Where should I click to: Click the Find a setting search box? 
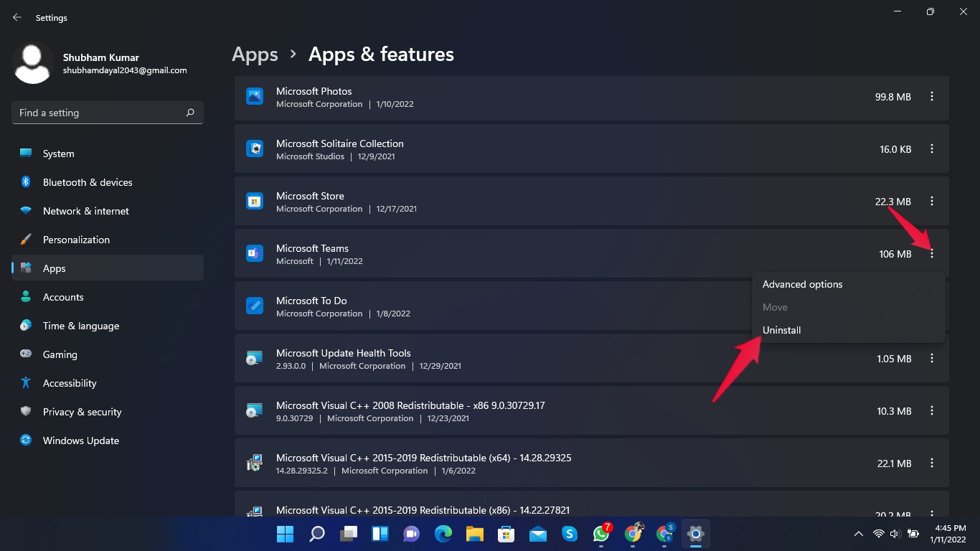coord(99,113)
